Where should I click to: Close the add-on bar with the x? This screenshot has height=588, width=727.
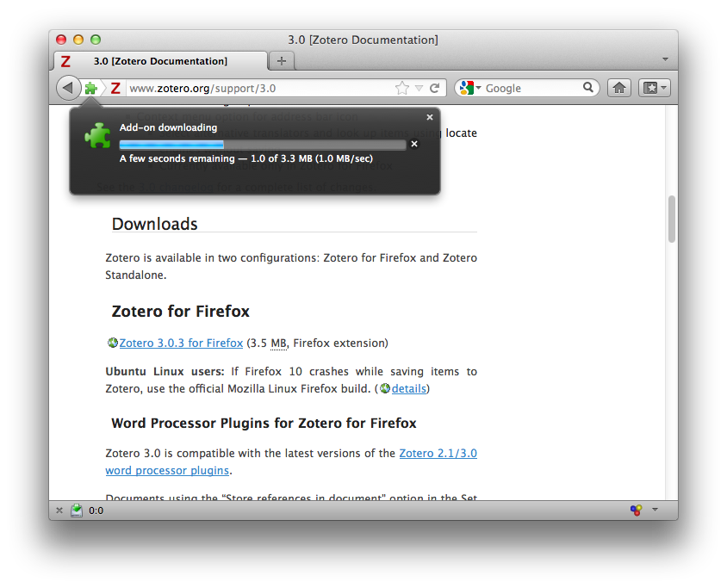pos(59,511)
